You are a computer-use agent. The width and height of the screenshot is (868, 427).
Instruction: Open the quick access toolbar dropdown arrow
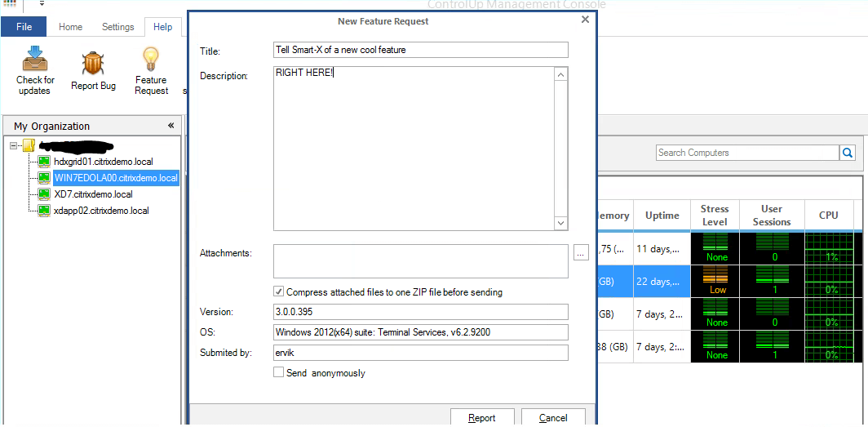click(x=42, y=3)
